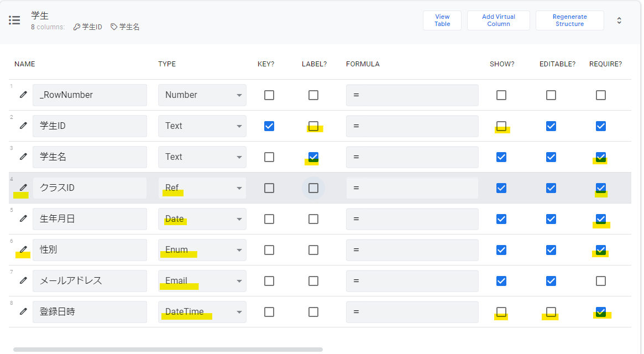The image size is (644, 354).
Task: Click the 登録日時 name field
Action: [x=90, y=312]
